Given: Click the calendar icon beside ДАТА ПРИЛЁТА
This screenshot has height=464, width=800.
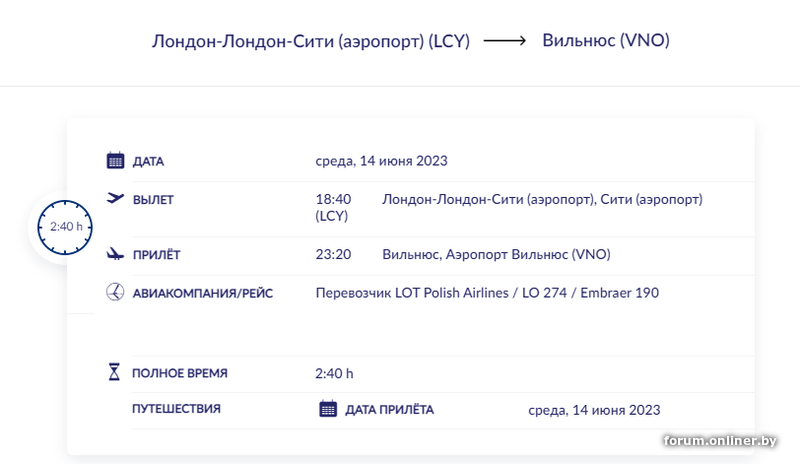Looking at the screenshot, I should (x=327, y=408).
